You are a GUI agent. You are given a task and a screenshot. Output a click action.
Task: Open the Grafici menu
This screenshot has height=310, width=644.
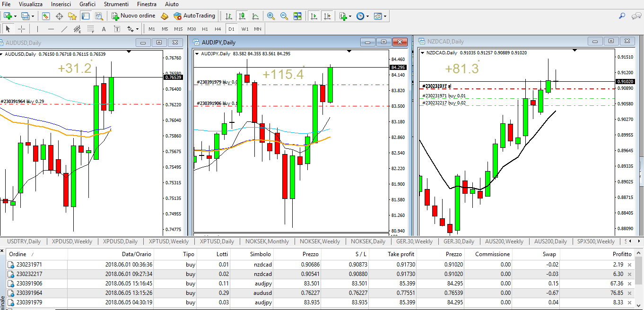[x=87, y=4]
